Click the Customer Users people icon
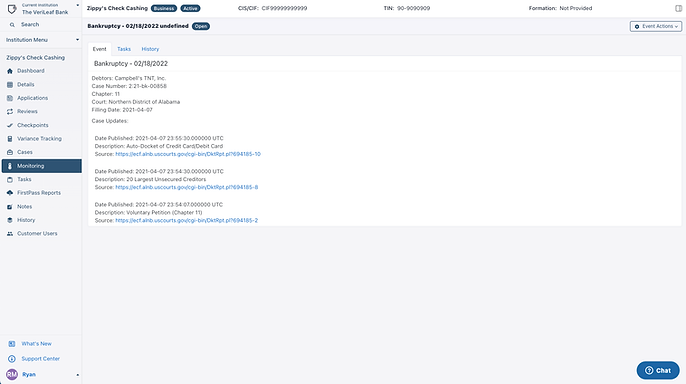This screenshot has width=686, height=384. [x=10, y=234]
